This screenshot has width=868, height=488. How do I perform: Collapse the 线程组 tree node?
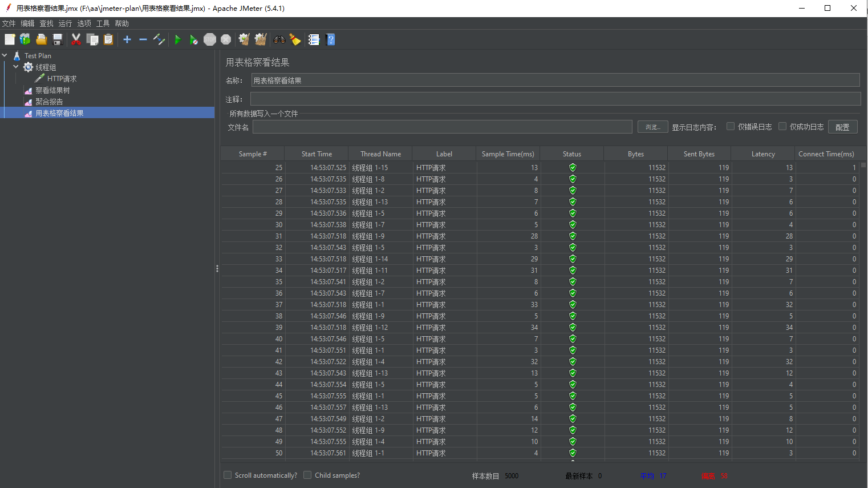[x=16, y=67]
